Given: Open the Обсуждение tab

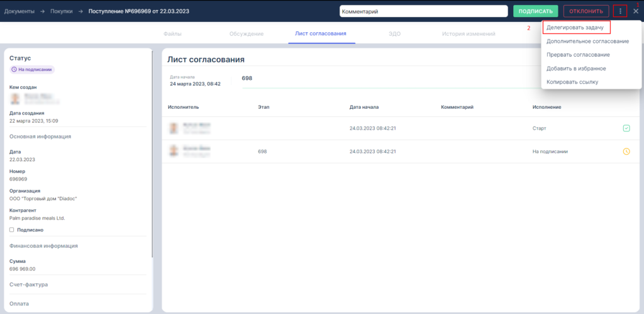Looking at the screenshot, I should (247, 34).
